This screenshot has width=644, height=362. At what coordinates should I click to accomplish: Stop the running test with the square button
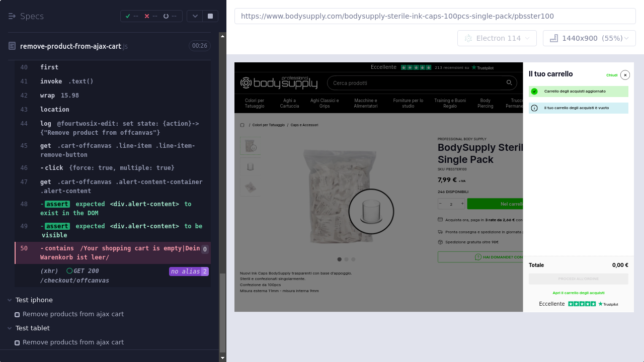[210, 16]
